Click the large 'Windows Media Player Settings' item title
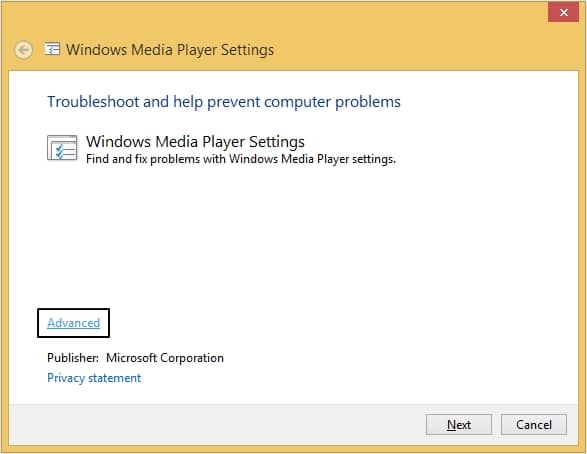The height and width of the screenshot is (454, 587). (195, 141)
